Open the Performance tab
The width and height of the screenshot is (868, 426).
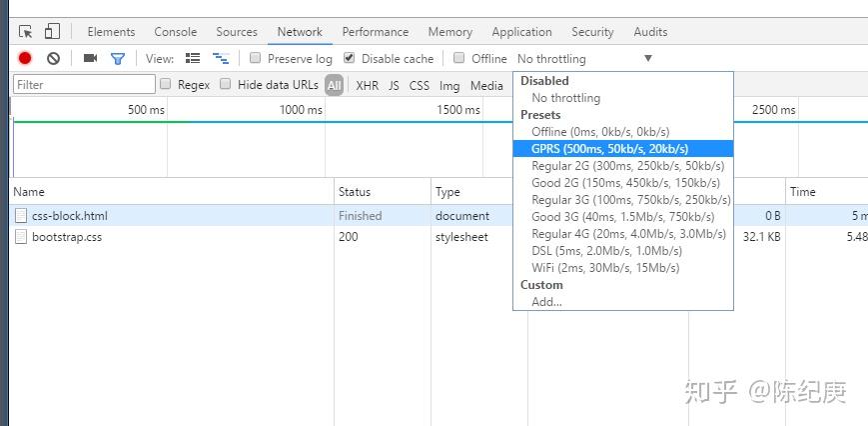pyautogui.click(x=375, y=32)
